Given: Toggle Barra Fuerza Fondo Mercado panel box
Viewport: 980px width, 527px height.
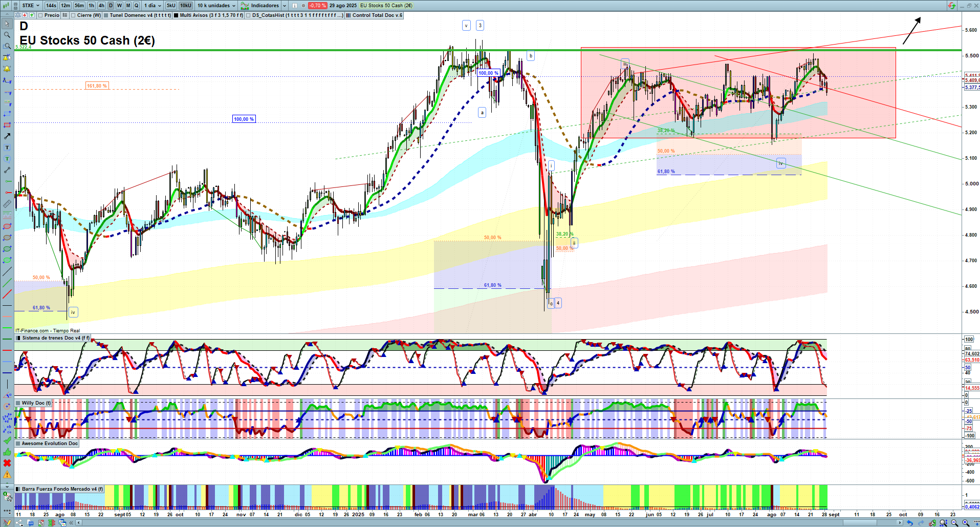Looking at the screenshot, I should [x=18, y=489].
